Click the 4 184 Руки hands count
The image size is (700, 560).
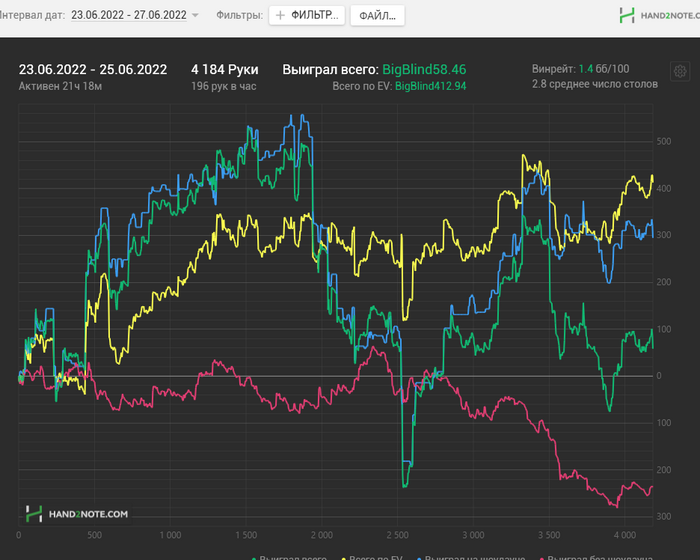(225, 70)
